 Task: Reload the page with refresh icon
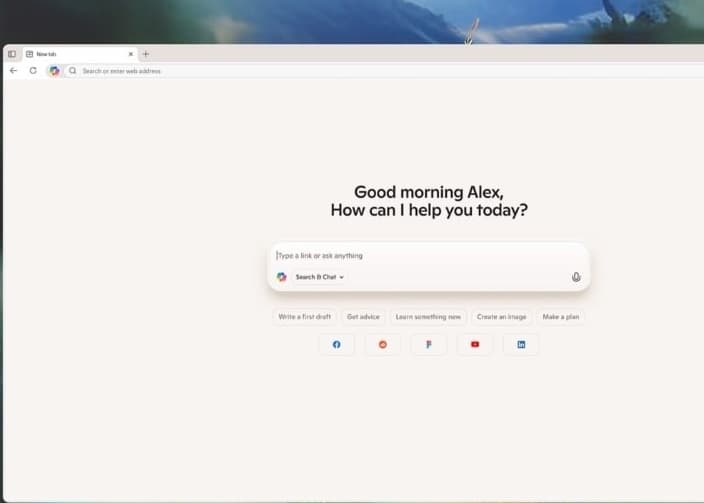pyautogui.click(x=33, y=71)
